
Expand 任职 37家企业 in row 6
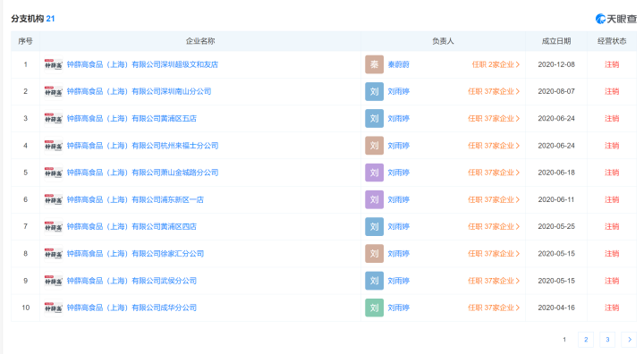click(x=494, y=199)
